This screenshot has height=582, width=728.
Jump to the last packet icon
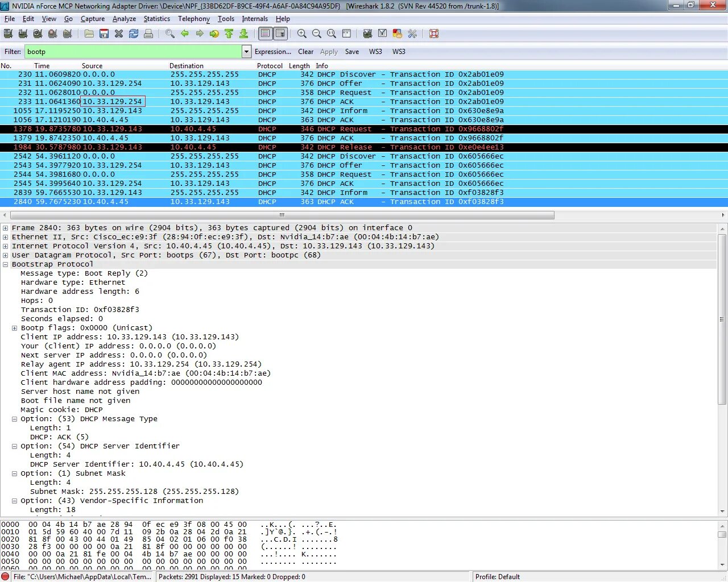pyautogui.click(x=244, y=34)
